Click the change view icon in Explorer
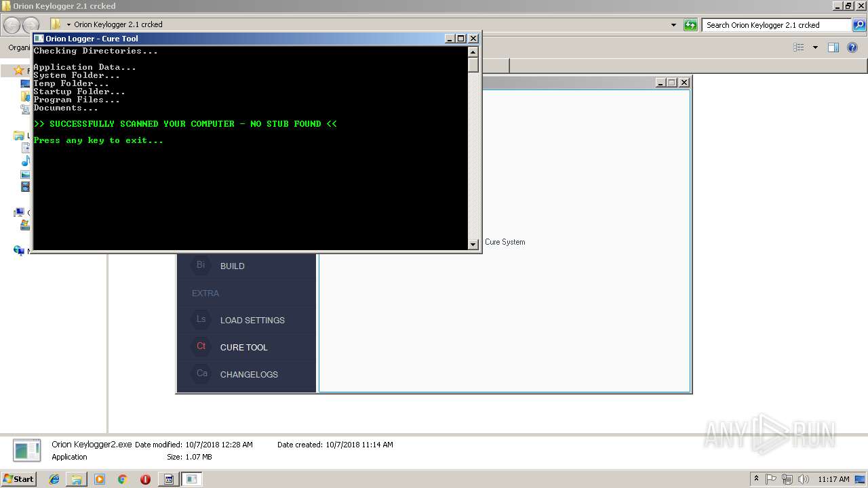 point(799,47)
